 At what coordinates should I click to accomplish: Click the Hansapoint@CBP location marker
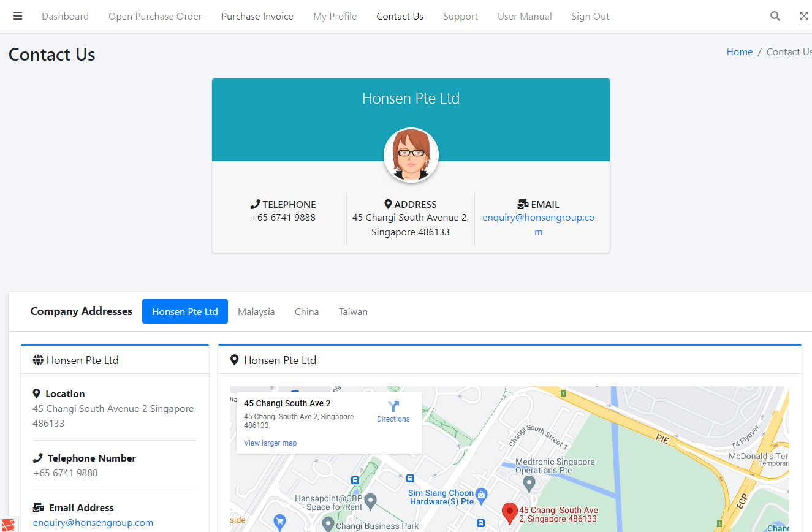point(370,503)
